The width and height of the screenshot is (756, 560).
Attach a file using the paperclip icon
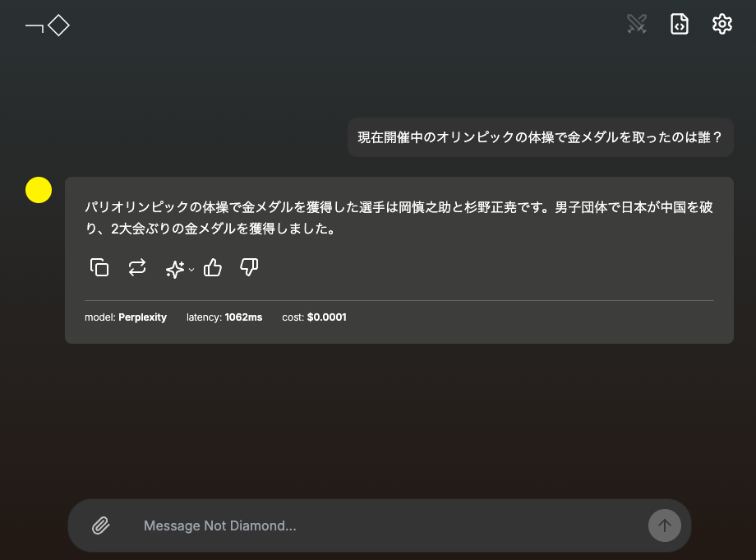100,525
